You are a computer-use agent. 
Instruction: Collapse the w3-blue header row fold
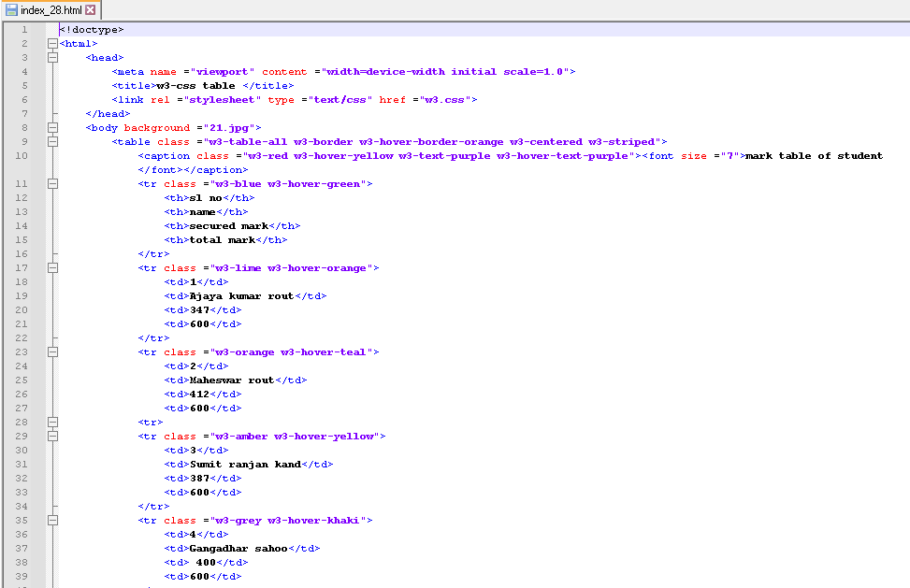[52, 184]
